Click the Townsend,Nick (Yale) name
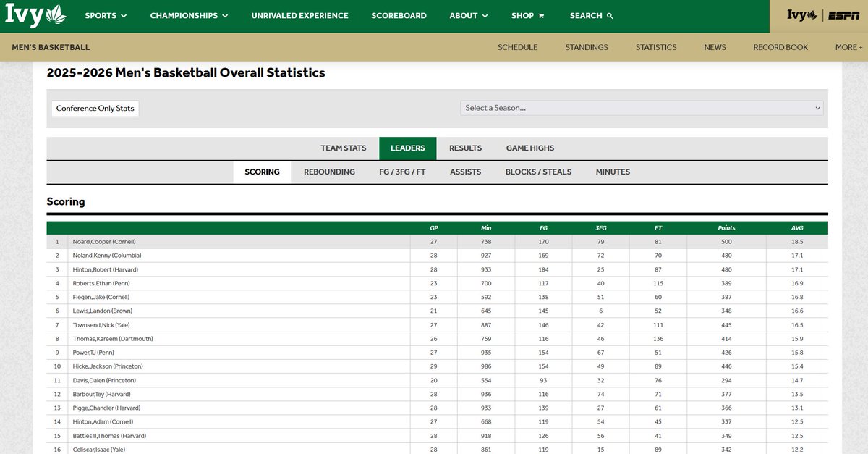Viewport: 868px width, 454px height. click(x=101, y=325)
